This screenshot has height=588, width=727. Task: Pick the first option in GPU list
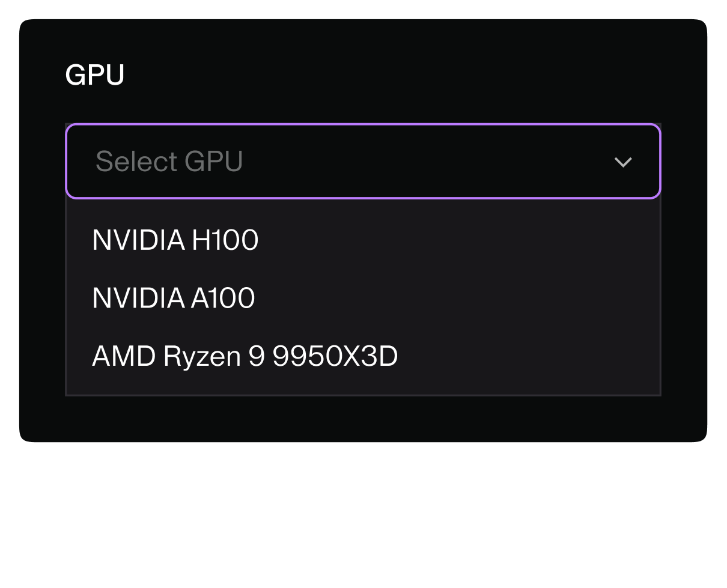pyautogui.click(x=175, y=240)
